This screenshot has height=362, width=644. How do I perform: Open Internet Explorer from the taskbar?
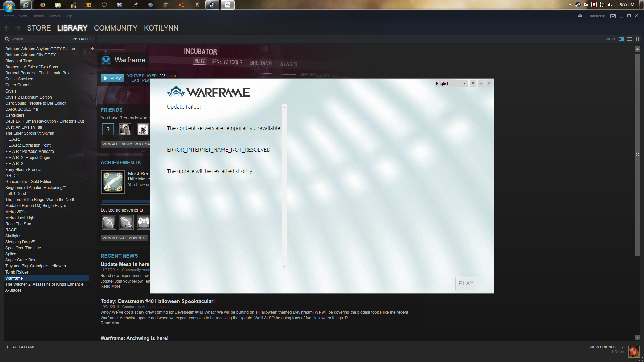pos(26,5)
